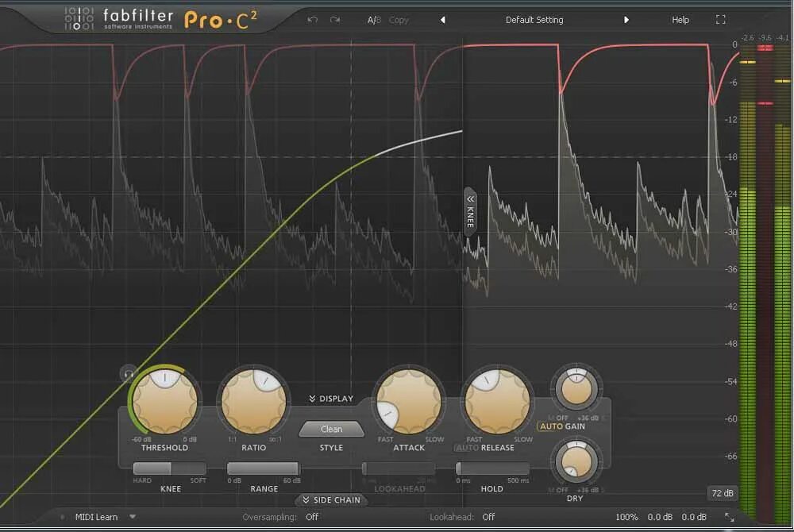Click the FabFilter logo icon
Viewport: 794px width, 532px height.
tap(79, 19)
